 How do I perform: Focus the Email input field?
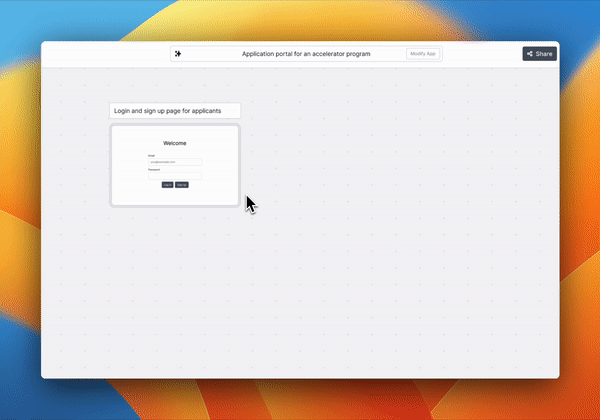[x=175, y=161]
